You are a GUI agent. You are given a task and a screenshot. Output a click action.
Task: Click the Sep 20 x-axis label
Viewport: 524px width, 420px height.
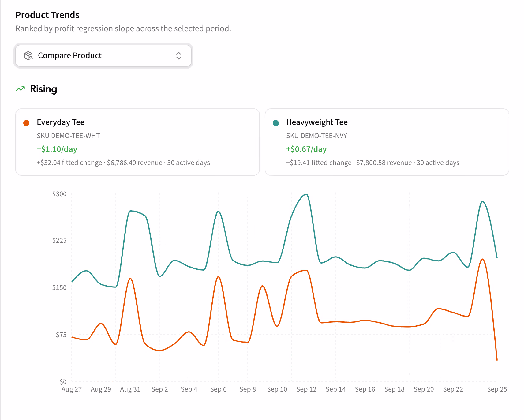[424, 389]
